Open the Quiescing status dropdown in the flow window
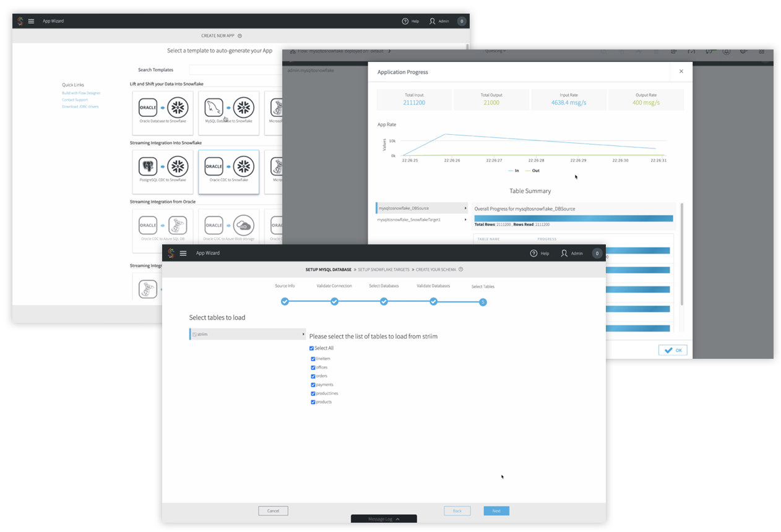This screenshot has width=781, height=532. 495,51
